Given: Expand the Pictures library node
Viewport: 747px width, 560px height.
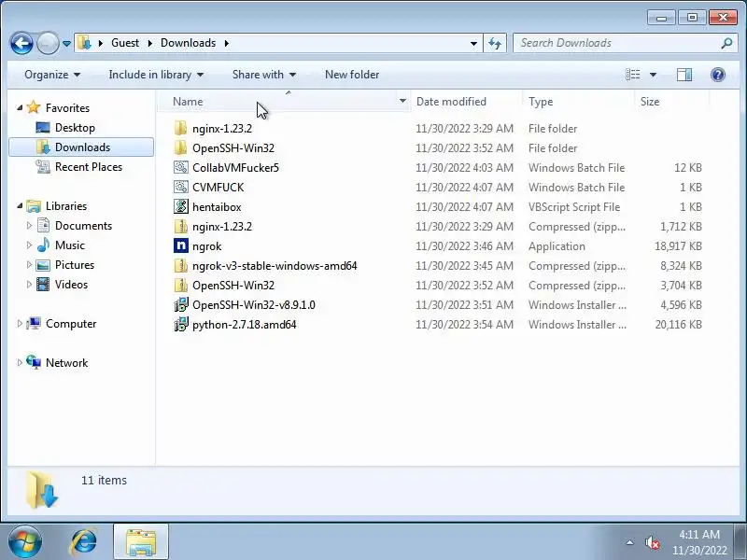Looking at the screenshot, I should pos(29,264).
